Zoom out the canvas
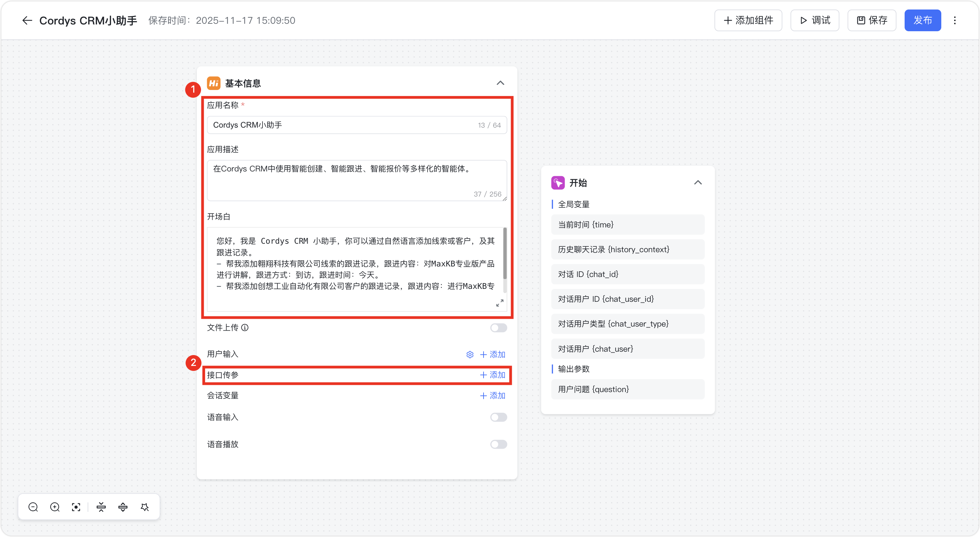This screenshot has width=980, height=537. 33,507
